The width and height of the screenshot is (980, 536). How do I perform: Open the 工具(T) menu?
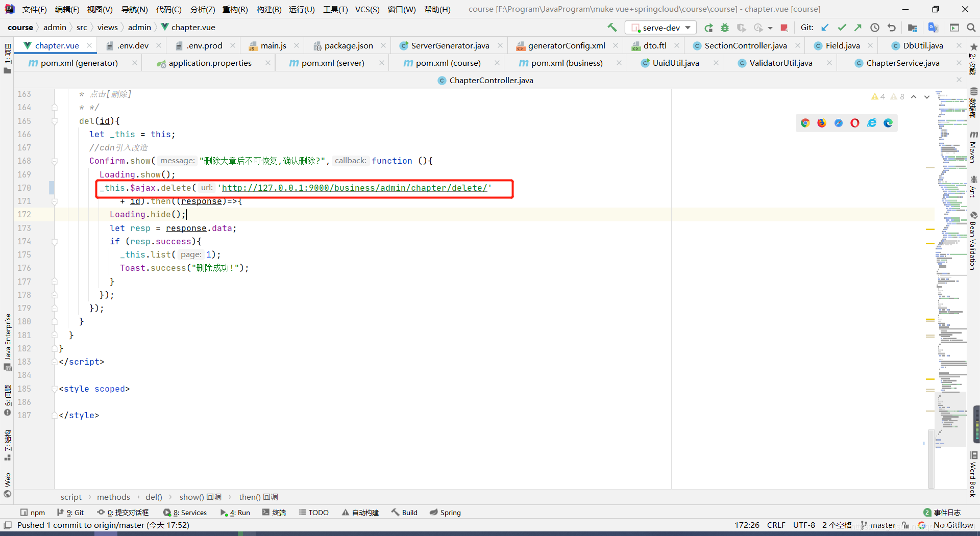coord(335,9)
